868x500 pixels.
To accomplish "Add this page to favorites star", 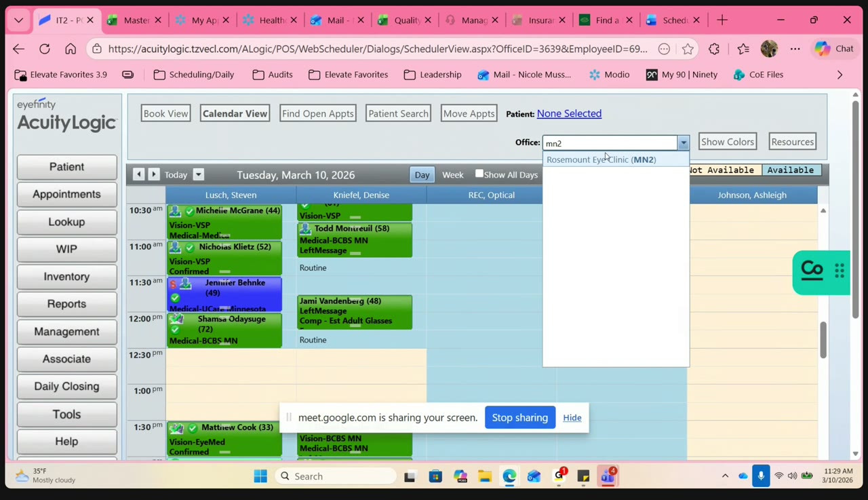I will click(688, 49).
